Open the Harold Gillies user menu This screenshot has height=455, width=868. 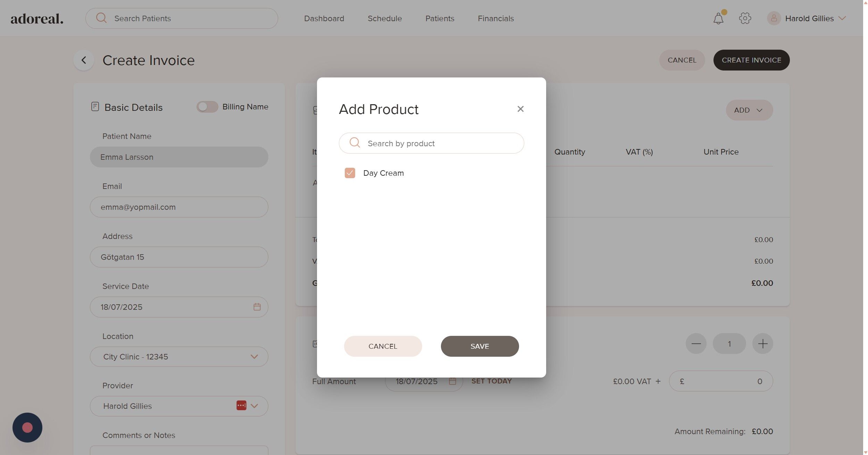[809, 18]
